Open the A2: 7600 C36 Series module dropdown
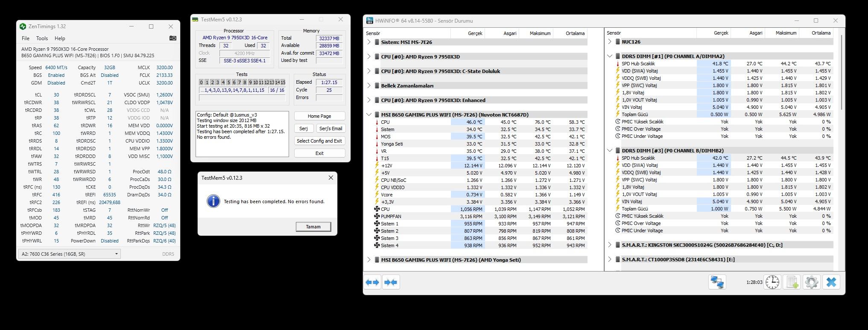 (x=69, y=254)
